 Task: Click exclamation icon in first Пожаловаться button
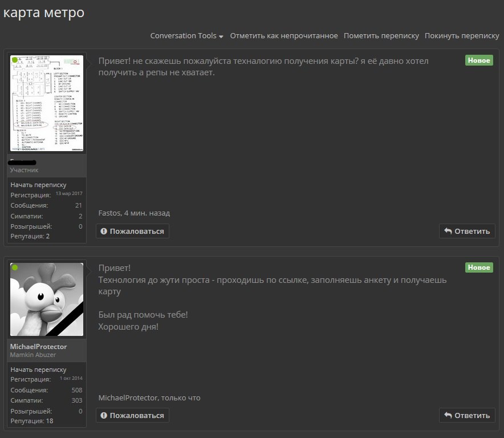coord(104,231)
